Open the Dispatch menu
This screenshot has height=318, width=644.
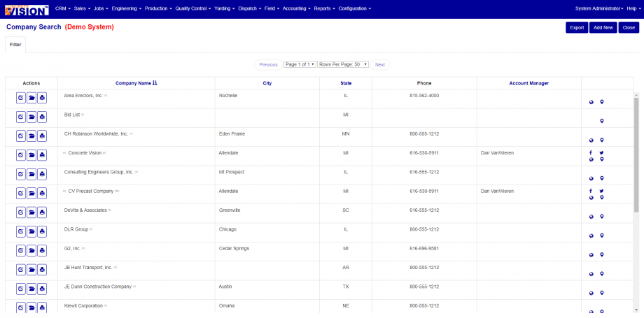(x=250, y=8)
